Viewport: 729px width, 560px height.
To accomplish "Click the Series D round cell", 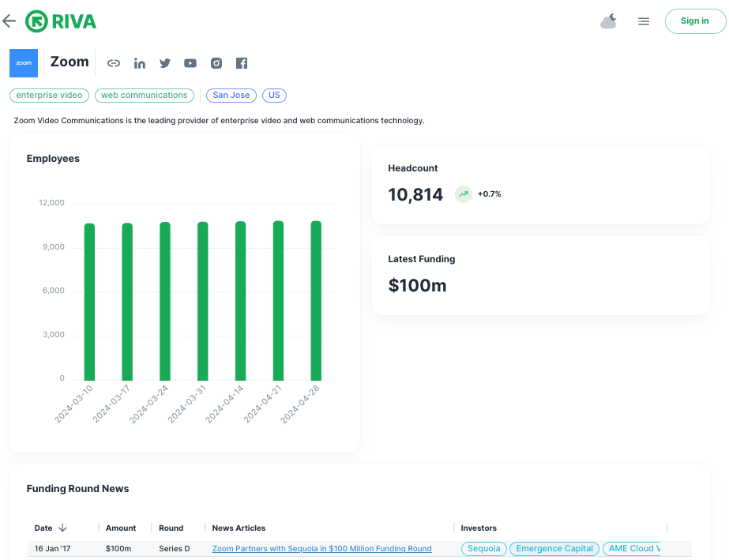I will (x=175, y=548).
